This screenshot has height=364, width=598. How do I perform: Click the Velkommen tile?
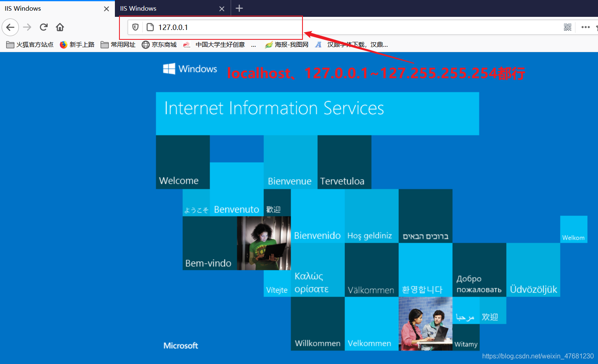click(371, 324)
